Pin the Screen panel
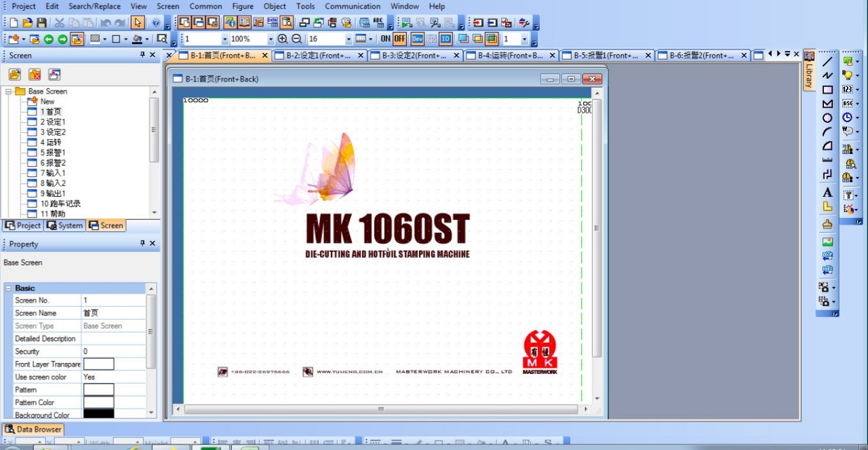The image size is (868, 450). click(142, 55)
